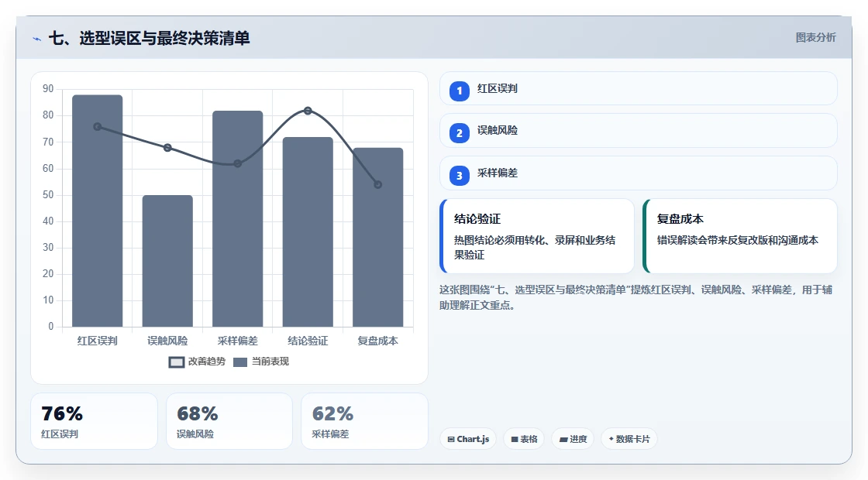Click the trend line point above 结论验证
This screenshot has width=868, height=480.
[x=308, y=111]
